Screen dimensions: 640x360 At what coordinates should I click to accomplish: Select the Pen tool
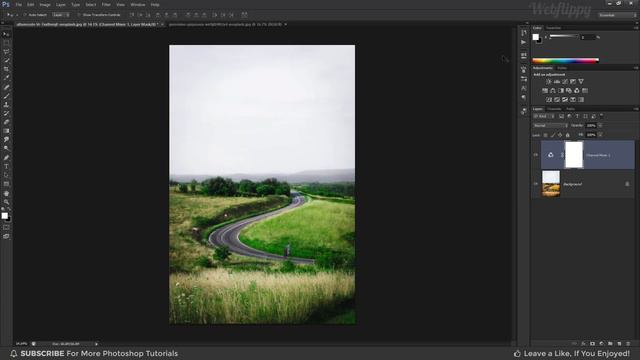6,158
